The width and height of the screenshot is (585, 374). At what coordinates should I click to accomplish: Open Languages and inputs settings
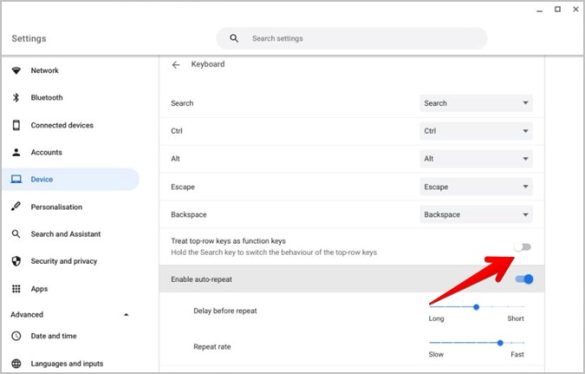tap(67, 364)
